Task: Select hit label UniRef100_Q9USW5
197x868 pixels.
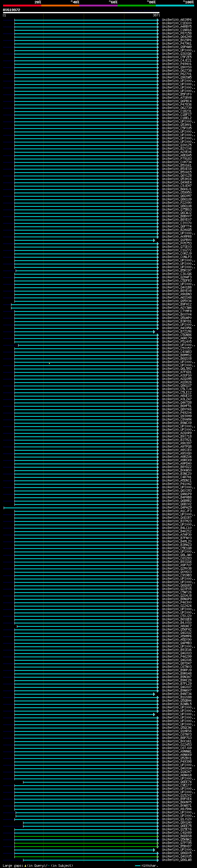Action: coord(176,78)
